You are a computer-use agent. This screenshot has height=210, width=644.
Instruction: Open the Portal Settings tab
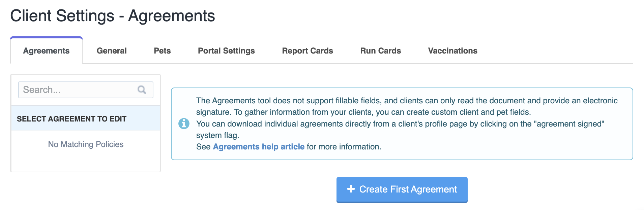pyautogui.click(x=226, y=51)
